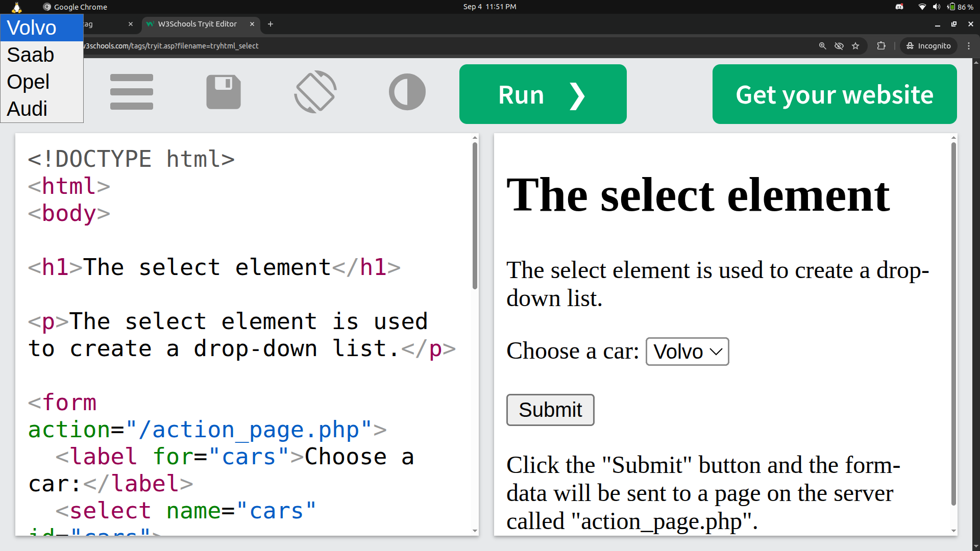Click The select element heading in result
Image resolution: width=980 pixels, height=551 pixels.
(698, 195)
